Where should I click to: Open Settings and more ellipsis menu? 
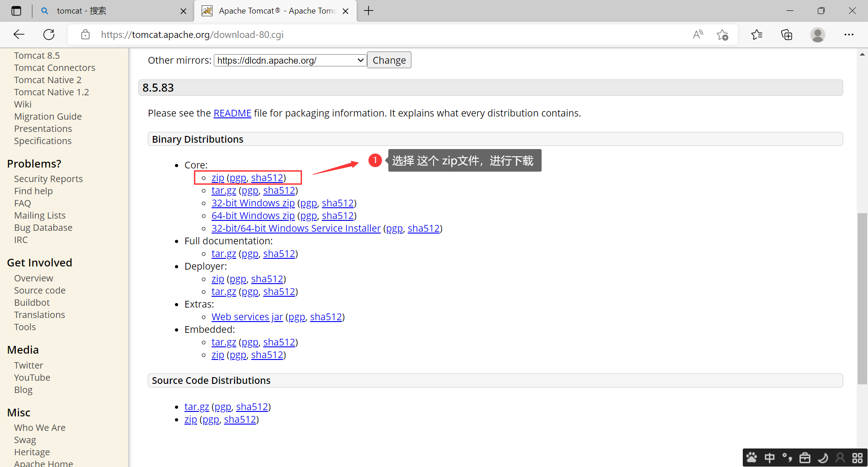coord(849,34)
